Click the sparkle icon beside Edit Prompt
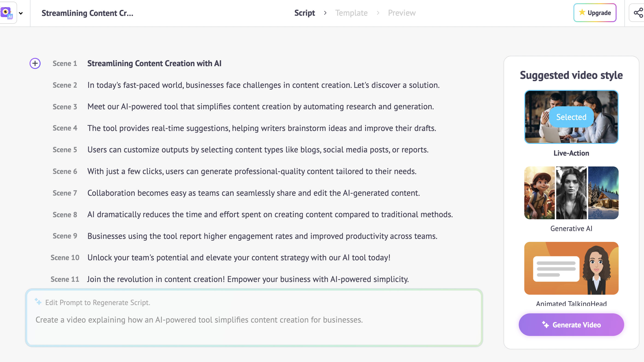 tap(38, 302)
